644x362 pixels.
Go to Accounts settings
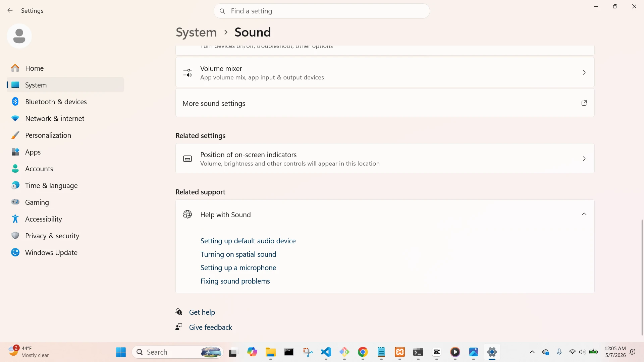click(65, 169)
